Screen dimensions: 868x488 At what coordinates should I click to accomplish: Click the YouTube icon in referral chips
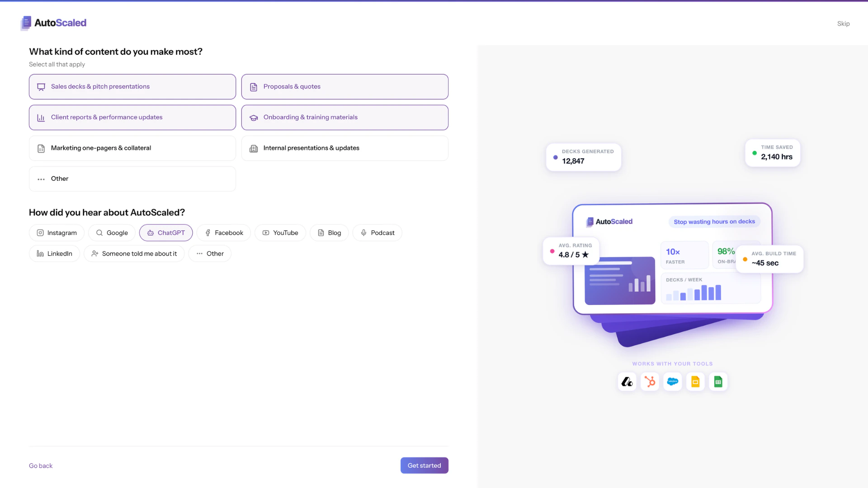265,233
